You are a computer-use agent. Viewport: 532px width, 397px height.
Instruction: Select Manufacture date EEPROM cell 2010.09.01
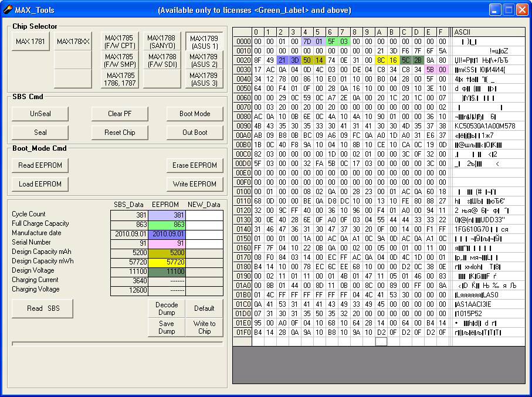(x=167, y=234)
